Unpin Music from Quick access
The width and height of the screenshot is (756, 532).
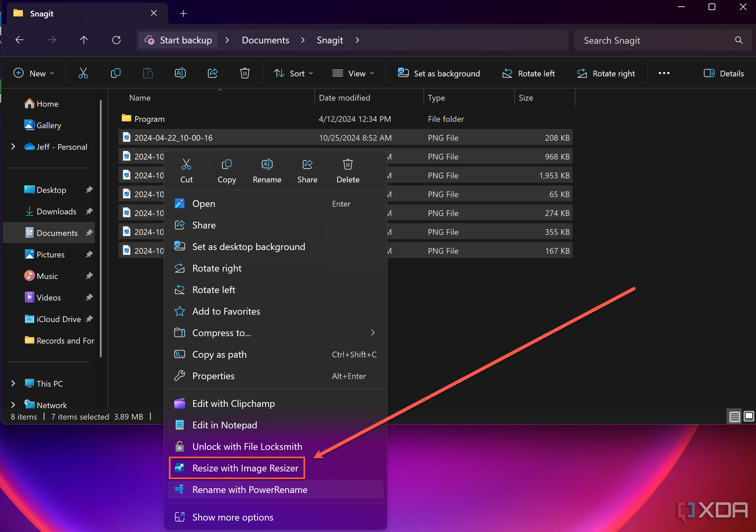tap(89, 276)
